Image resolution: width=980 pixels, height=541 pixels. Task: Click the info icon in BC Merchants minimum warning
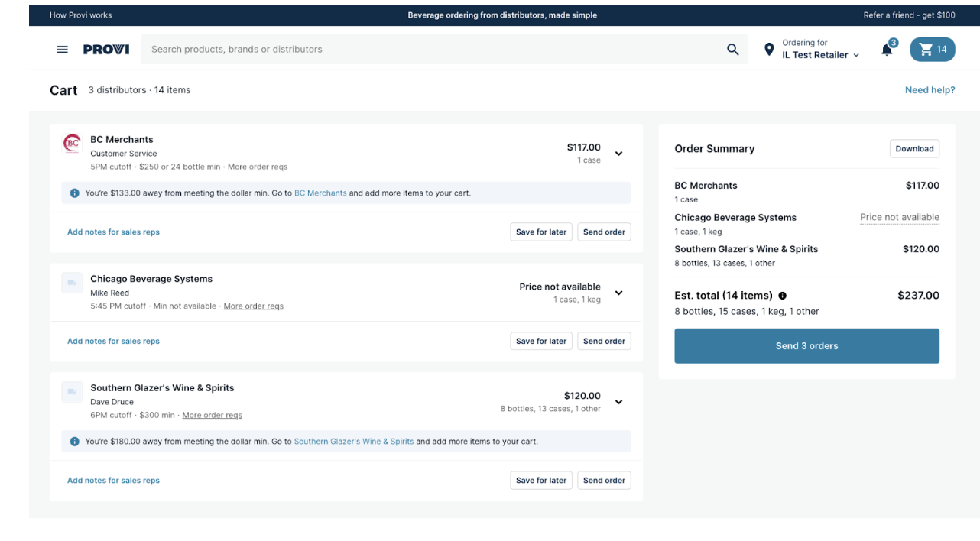(x=74, y=193)
